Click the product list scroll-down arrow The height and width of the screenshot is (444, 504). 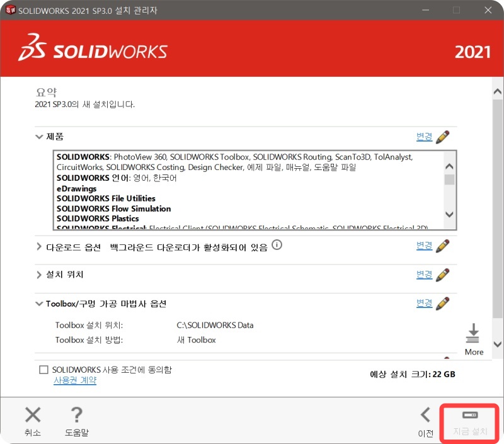(449, 215)
